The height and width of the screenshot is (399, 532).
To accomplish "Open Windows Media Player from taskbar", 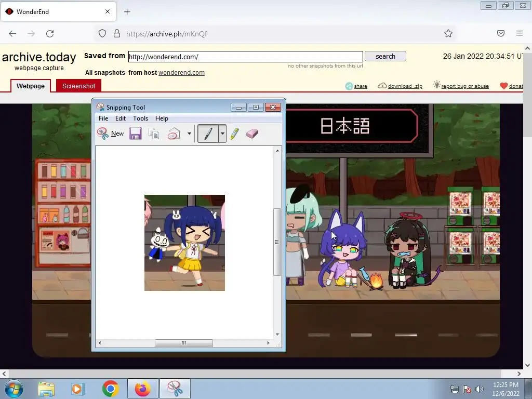I will pos(77,389).
